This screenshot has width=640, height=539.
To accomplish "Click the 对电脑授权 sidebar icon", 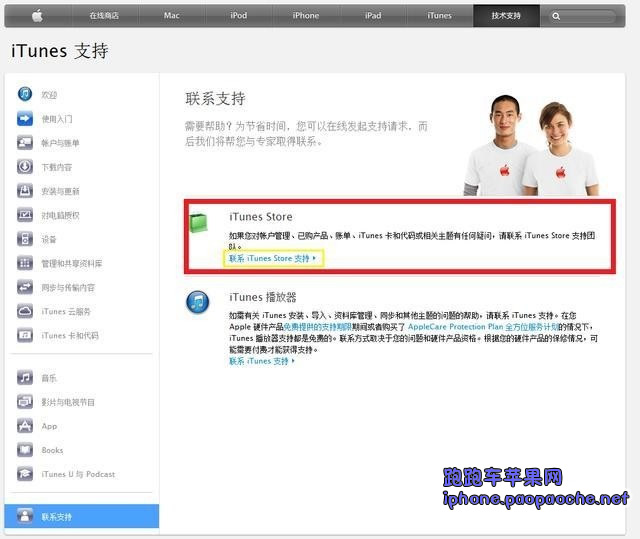I will [x=25, y=215].
